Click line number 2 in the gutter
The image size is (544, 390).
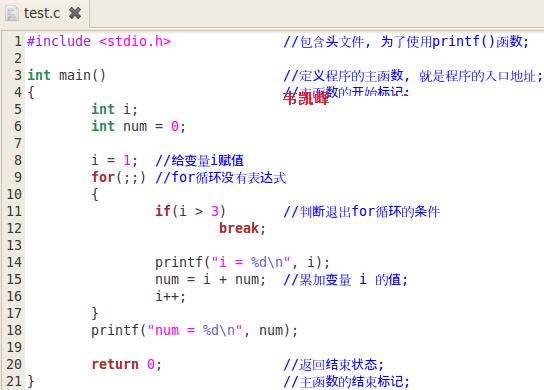(18, 58)
